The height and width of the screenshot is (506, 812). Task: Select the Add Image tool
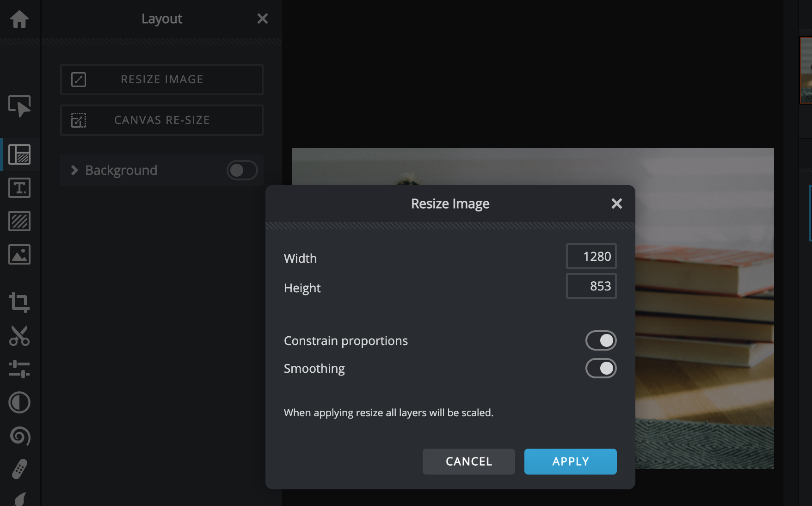pyautogui.click(x=19, y=254)
